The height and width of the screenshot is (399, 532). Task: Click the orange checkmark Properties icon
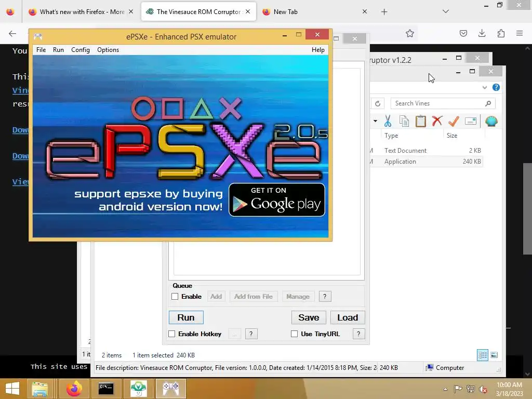point(454,121)
